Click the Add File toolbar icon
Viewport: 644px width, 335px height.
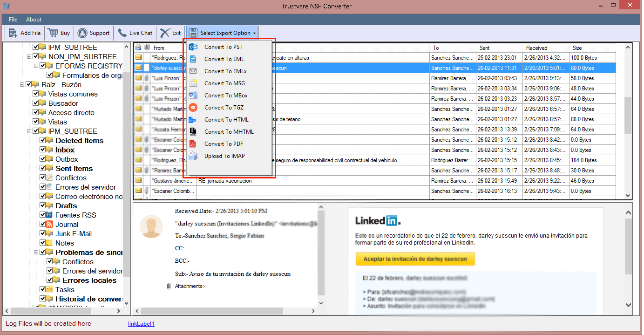coord(13,33)
